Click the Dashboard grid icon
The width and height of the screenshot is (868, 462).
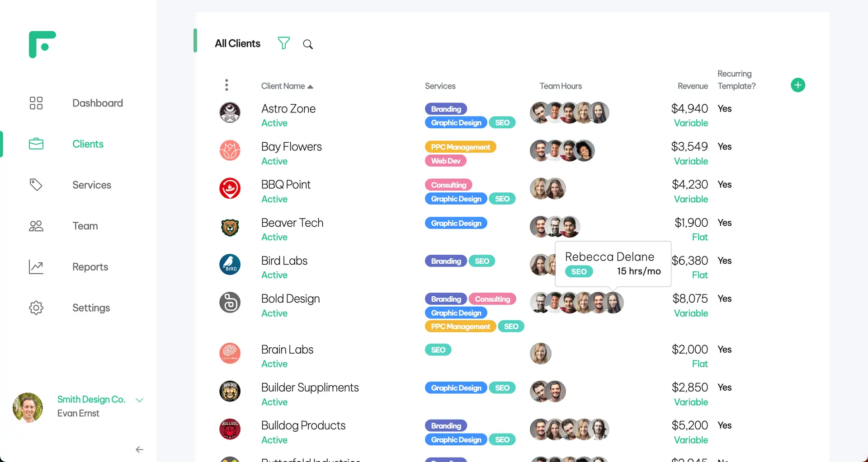click(36, 103)
